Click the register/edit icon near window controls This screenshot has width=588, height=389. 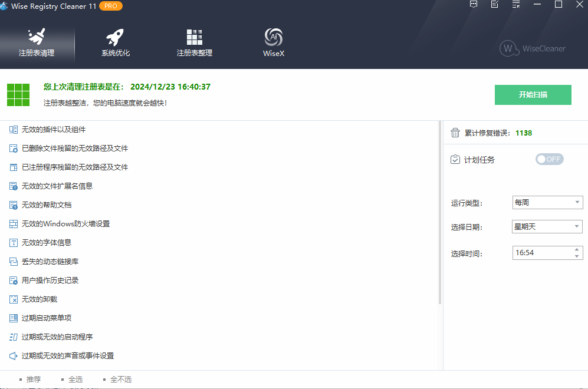tap(494, 5)
